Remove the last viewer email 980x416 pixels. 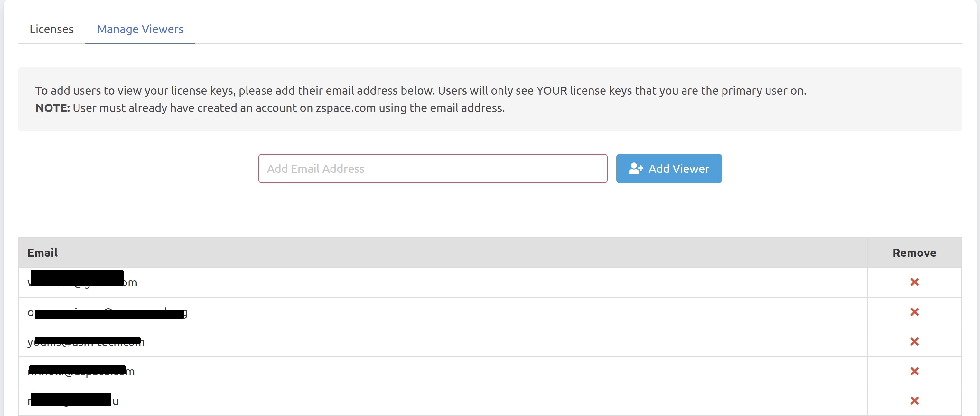[x=915, y=401]
